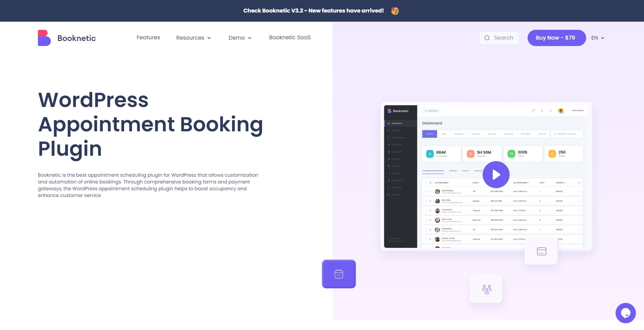Screen dimensions: 644x330
Task: Click the list icon in the preview topbar
Action: click(542, 111)
